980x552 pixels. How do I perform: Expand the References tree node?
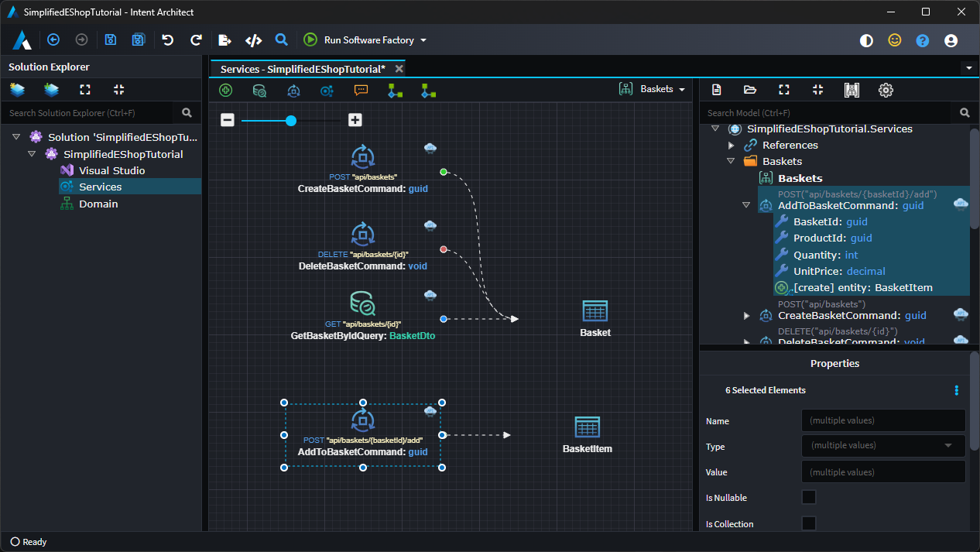[x=731, y=145]
